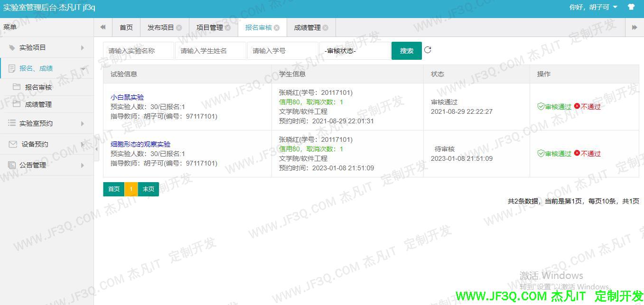Click the left collapse arrows beside the tab bar

pos(103,27)
